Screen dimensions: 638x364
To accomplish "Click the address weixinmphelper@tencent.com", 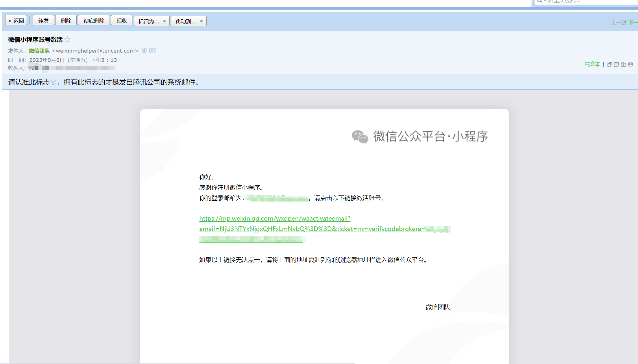I will click(95, 51).
